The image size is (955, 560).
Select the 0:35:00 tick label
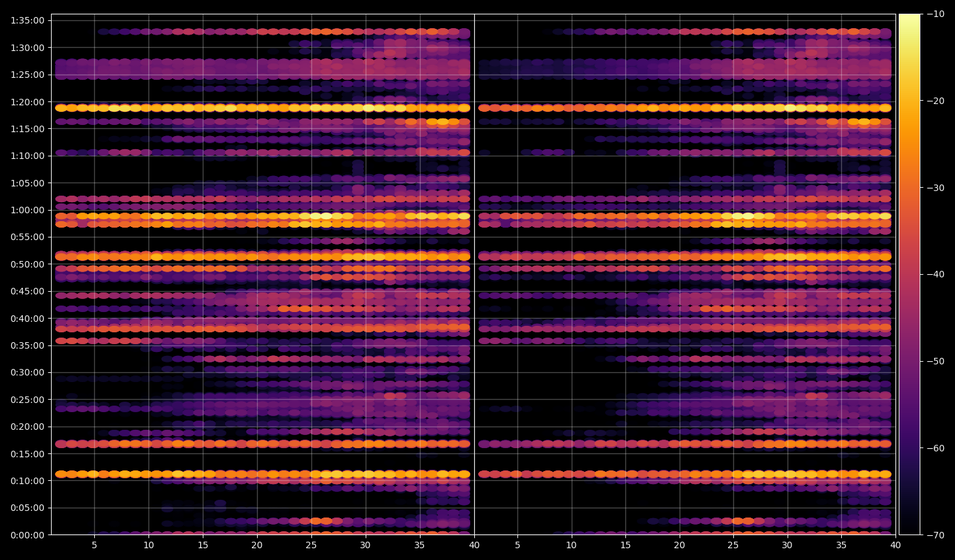tap(27, 345)
